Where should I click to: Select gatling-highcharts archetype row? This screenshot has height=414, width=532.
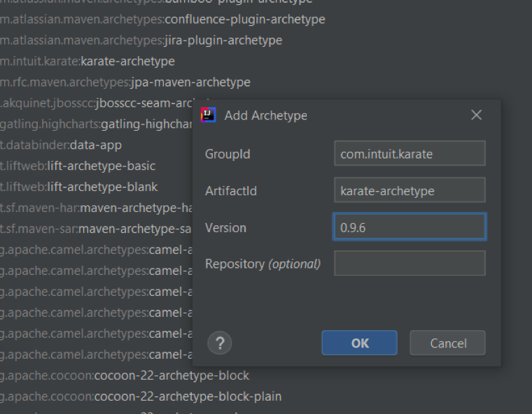point(97,124)
